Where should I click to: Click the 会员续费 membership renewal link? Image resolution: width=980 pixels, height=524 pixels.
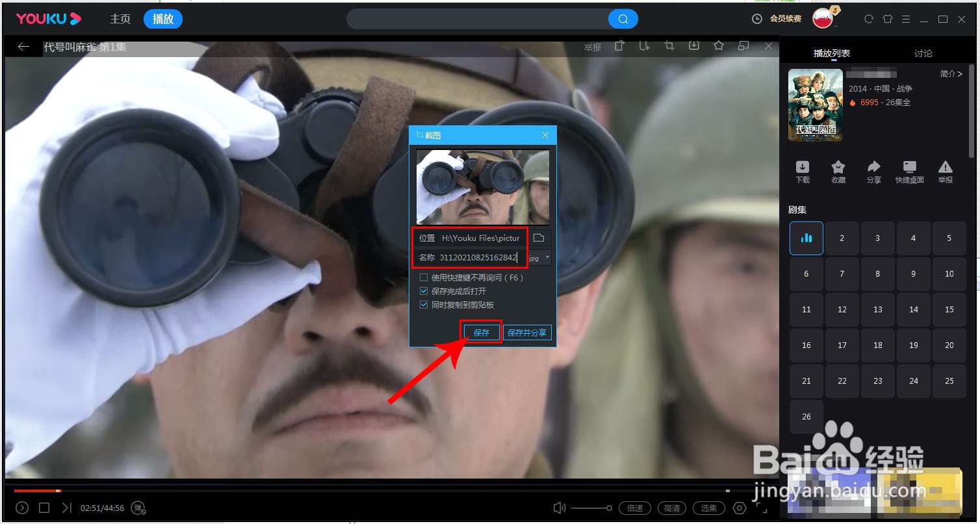coord(786,19)
